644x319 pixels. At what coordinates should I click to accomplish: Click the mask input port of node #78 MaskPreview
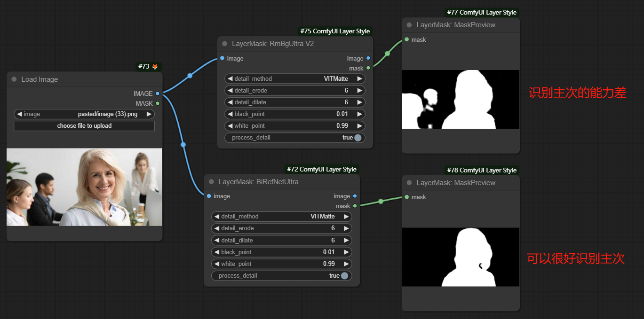tap(406, 197)
